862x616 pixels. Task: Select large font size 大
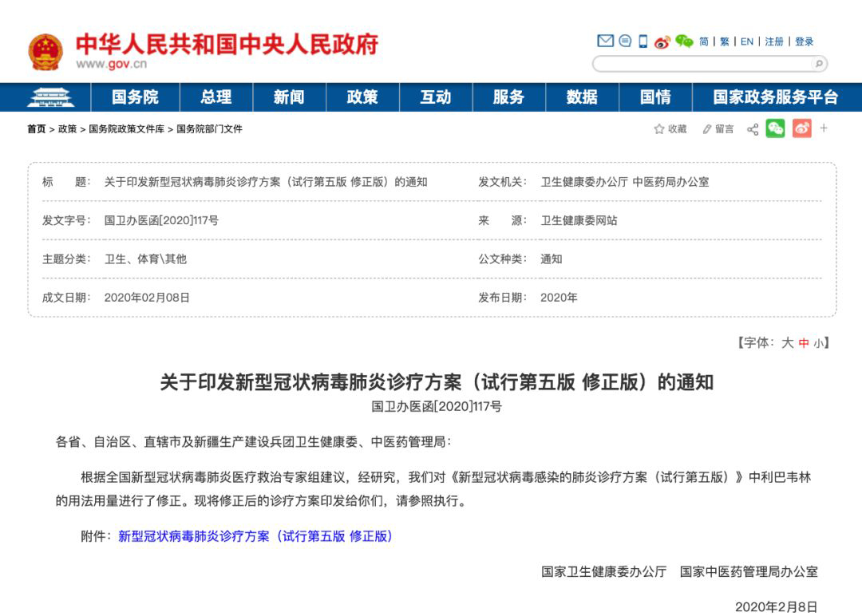[x=787, y=342]
